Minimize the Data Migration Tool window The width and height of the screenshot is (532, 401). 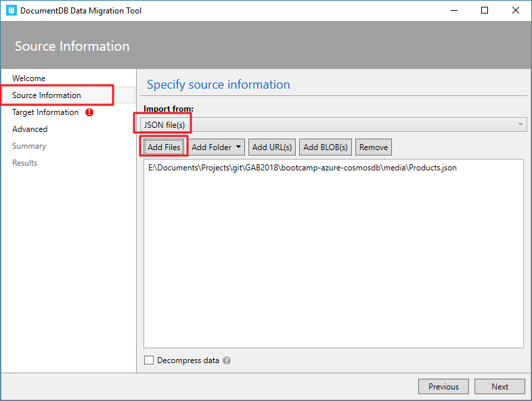point(454,11)
